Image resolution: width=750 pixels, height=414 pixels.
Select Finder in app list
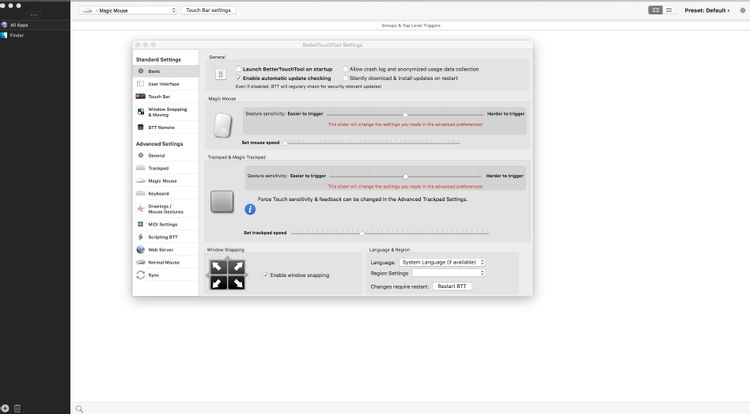tap(34, 35)
